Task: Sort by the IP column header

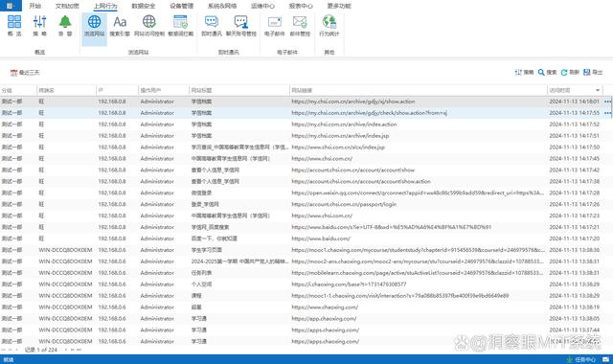Action: (x=117, y=90)
